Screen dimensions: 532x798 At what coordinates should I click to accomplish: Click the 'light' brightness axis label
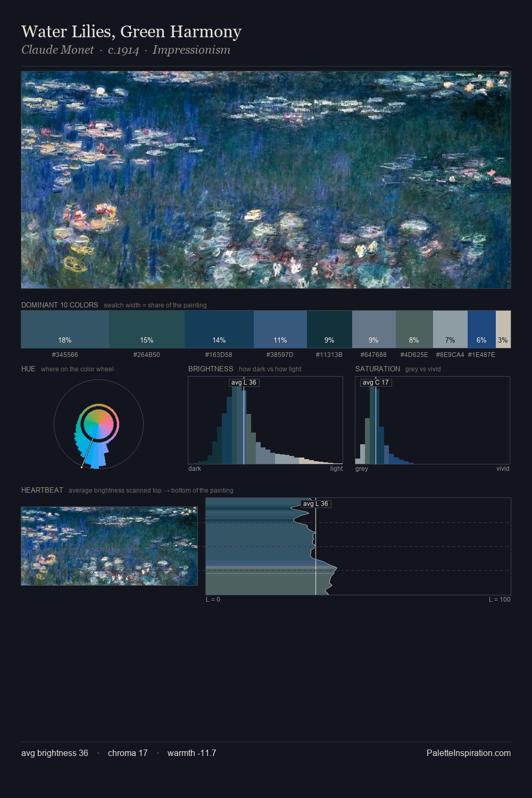pos(336,469)
